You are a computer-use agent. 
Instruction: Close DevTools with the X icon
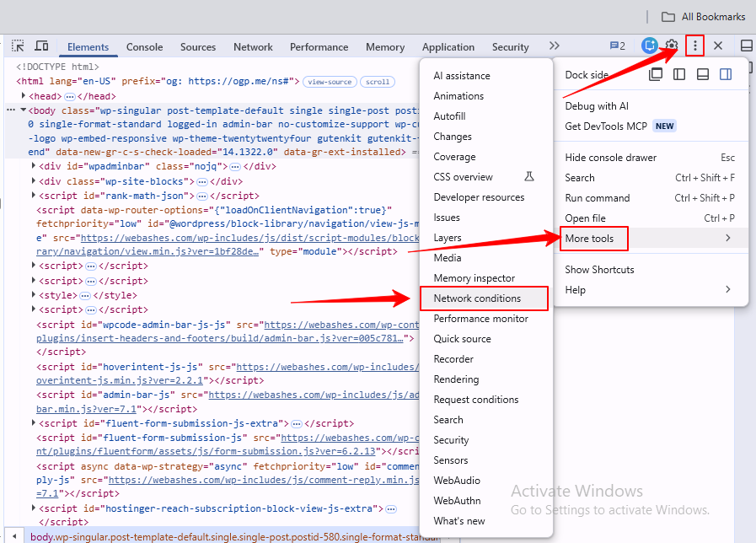point(718,46)
